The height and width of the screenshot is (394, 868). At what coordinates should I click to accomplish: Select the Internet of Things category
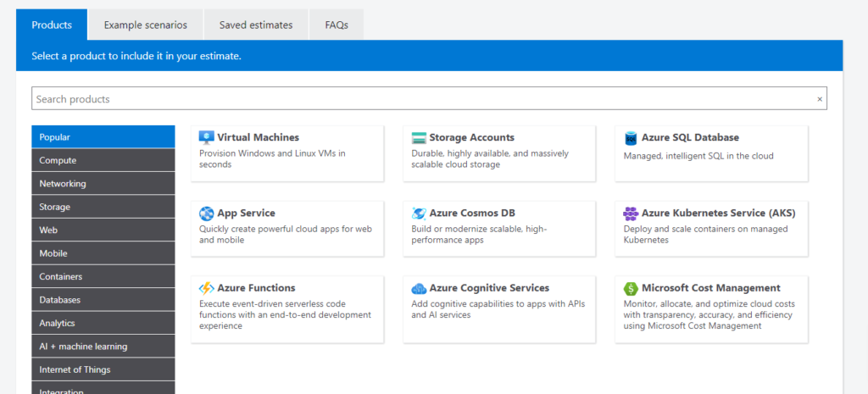point(103,369)
